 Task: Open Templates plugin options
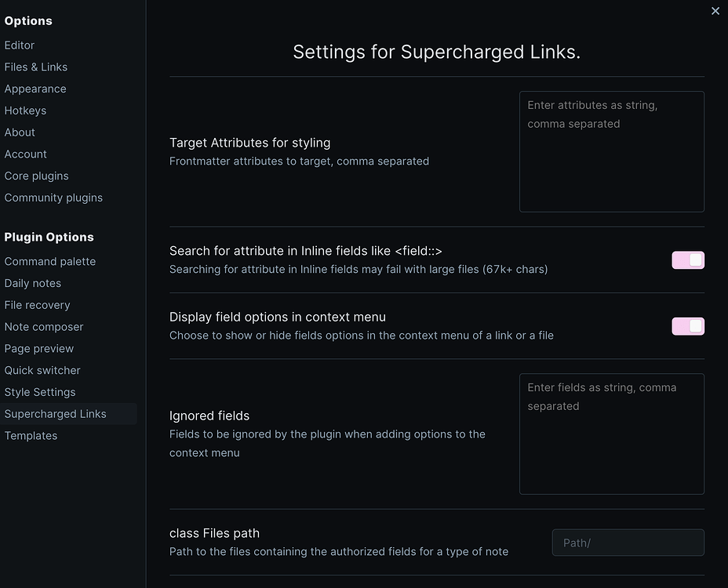point(31,436)
